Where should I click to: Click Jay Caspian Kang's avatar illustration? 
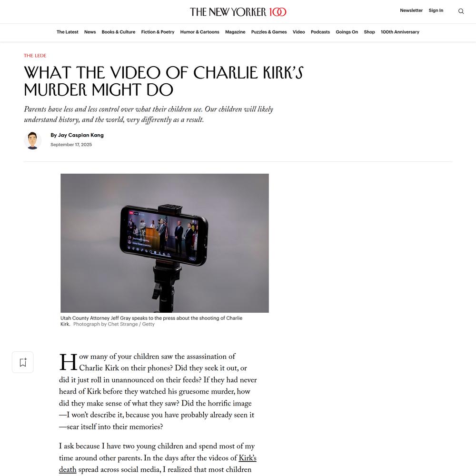tap(32, 140)
